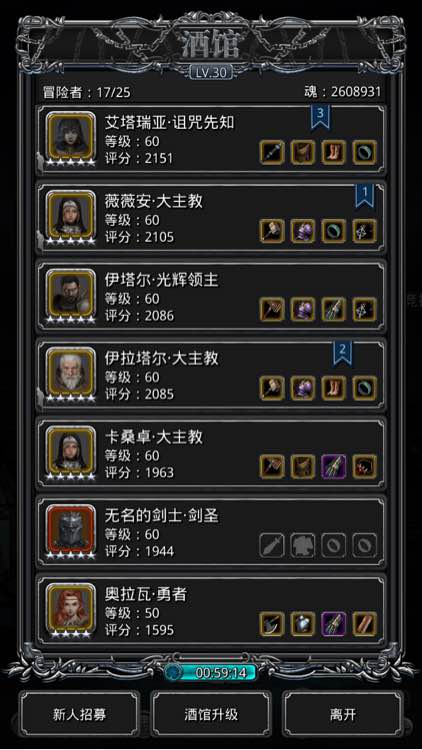Screen dimensions: 422x750
Task: Open empty armor slot of 无名的剑士·剑圣
Action: (x=303, y=545)
